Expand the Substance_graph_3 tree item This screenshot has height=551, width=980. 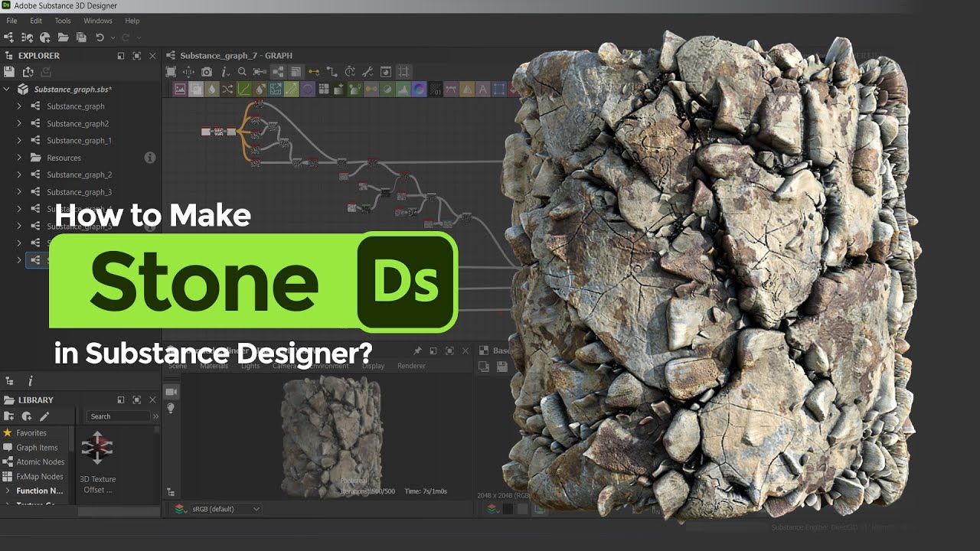pyautogui.click(x=19, y=192)
